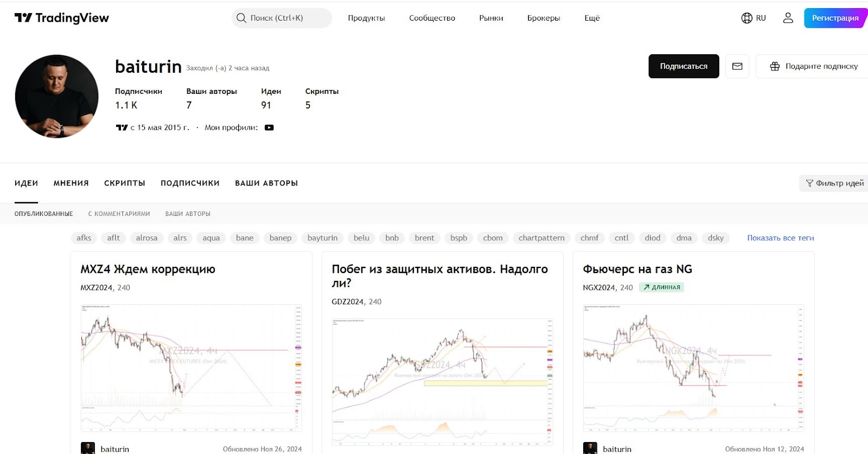Click the cntl tag

click(x=622, y=238)
